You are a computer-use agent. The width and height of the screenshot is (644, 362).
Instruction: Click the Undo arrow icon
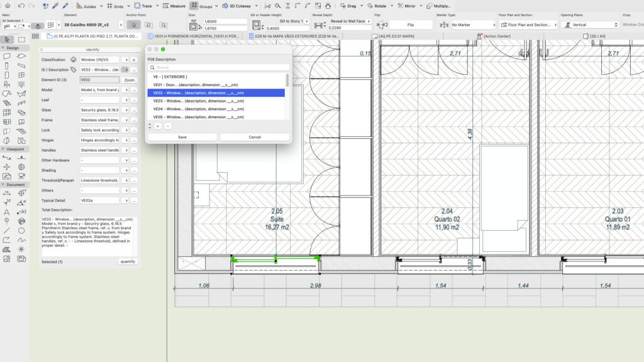click(21, 6)
